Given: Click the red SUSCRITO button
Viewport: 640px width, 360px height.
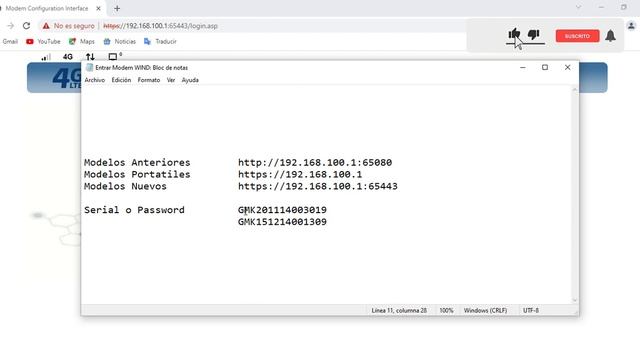Looking at the screenshot, I should (x=577, y=36).
